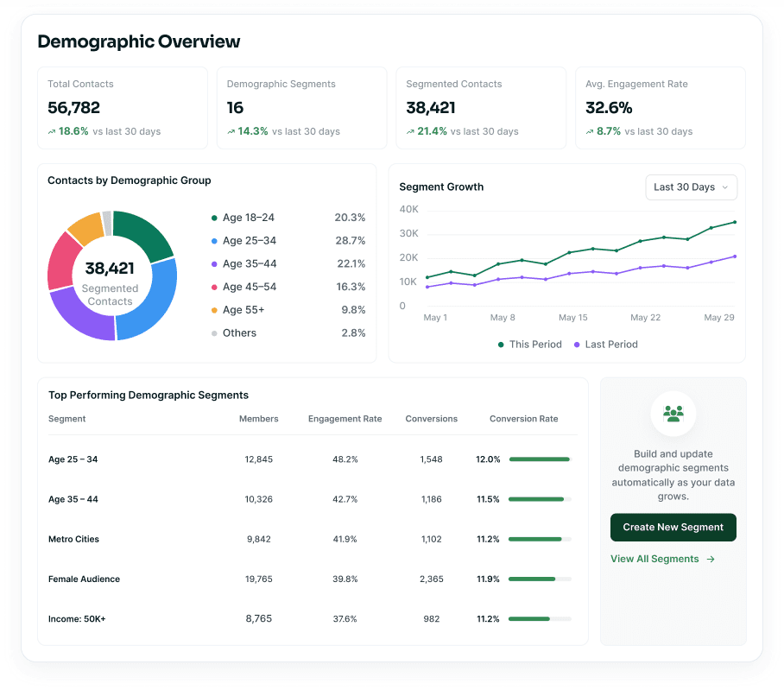This screenshot has height=690, width=784.
Task: Sort by the Conversion Rate column header
Action: click(523, 419)
